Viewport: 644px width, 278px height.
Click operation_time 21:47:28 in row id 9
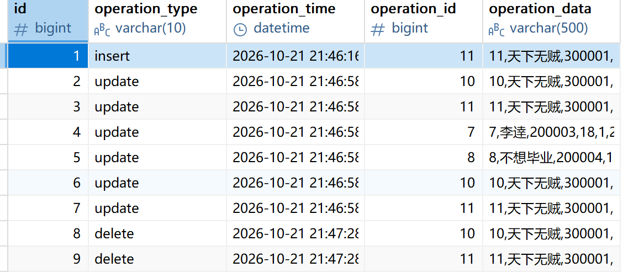[x=295, y=259]
